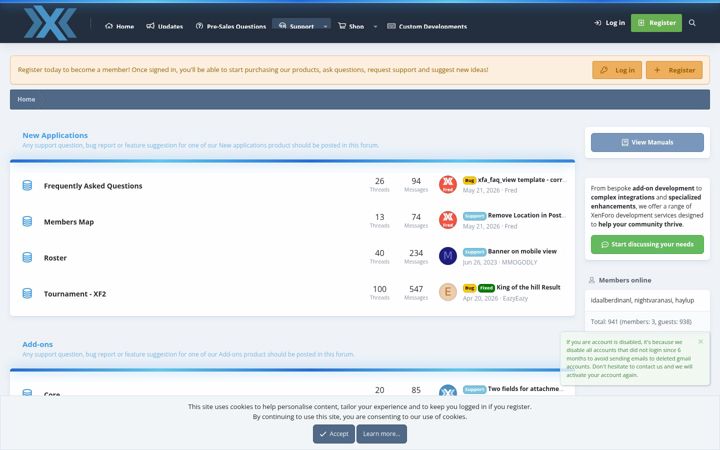
Task: Click EazyEazy username under King of the hill
Action: tap(515, 298)
